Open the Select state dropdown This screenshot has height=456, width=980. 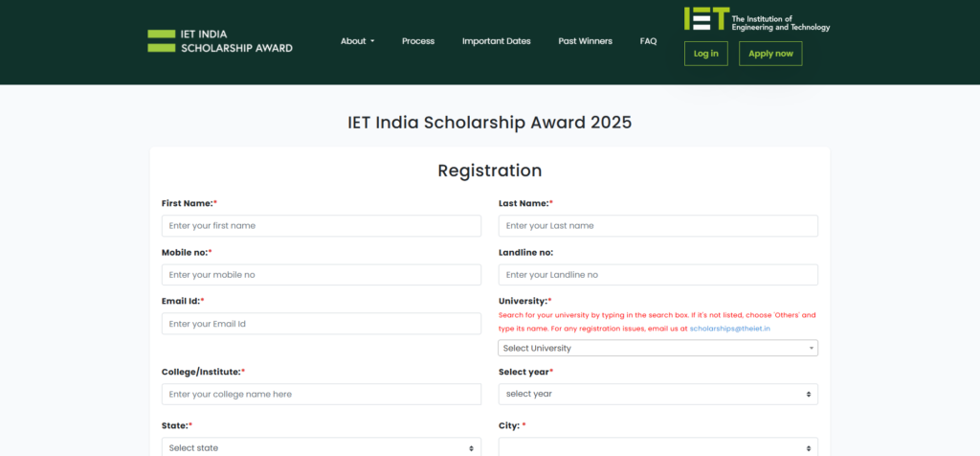click(x=322, y=447)
